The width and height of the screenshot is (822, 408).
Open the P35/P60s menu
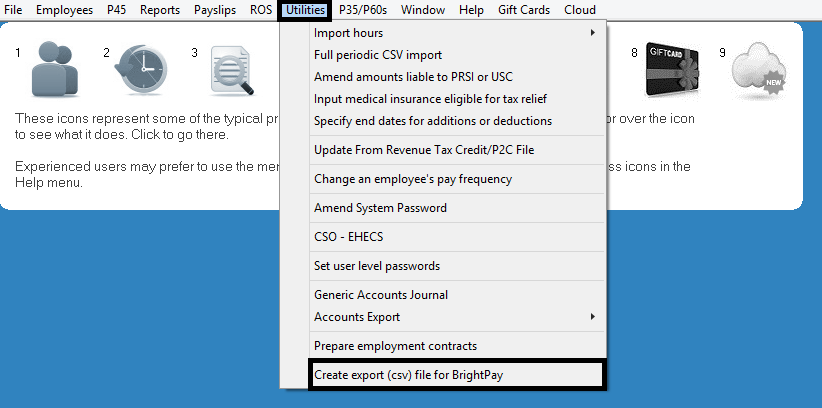pyautogui.click(x=363, y=10)
